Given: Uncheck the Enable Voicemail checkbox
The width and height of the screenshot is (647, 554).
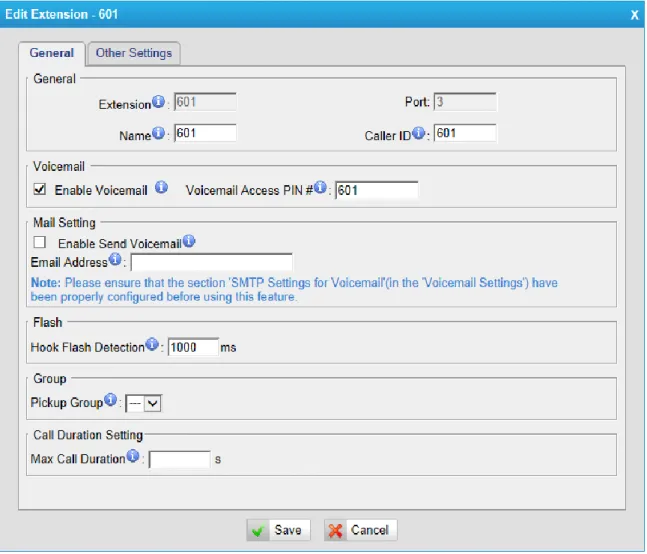Looking at the screenshot, I should pyautogui.click(x=40, y=189).
